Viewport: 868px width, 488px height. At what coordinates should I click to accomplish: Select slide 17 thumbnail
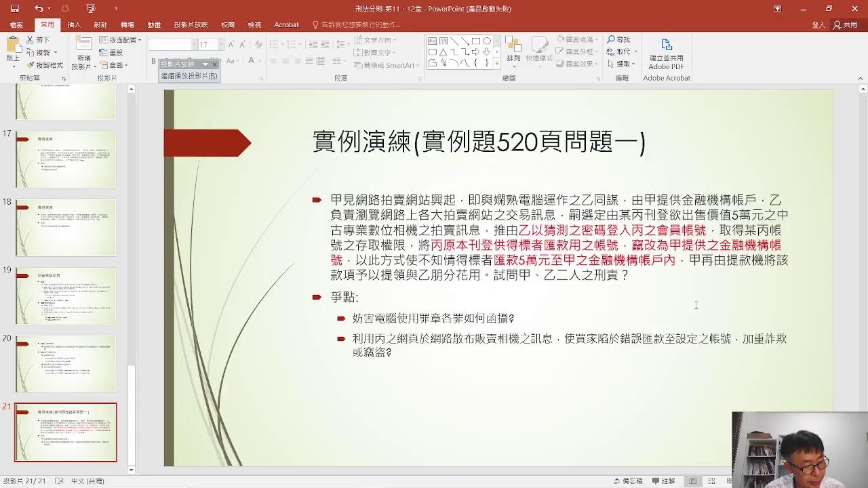click(x=66, y=159)
